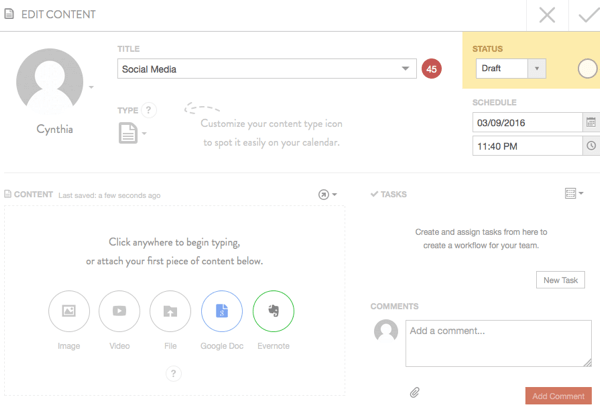Screen dimensions: 600x410
Task: Open the task template list icon
Action: pyautogui.click(x=570, y=193)
